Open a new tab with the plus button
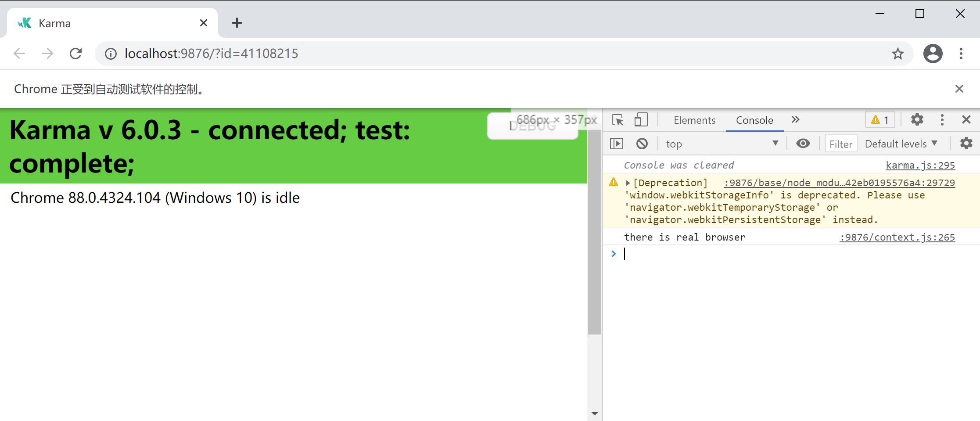Viewport: 980px width, 421px height. [x=237, y=23]
